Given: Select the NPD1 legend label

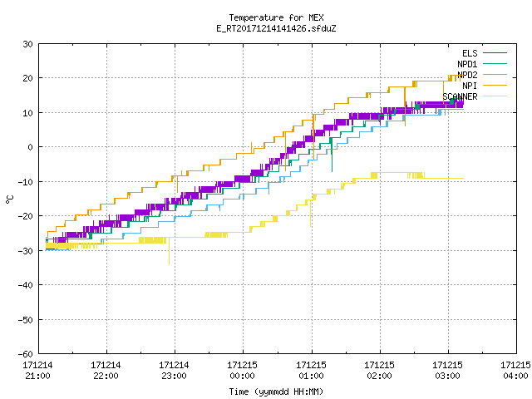Looking at the screenshot, I should coord(467,64).
